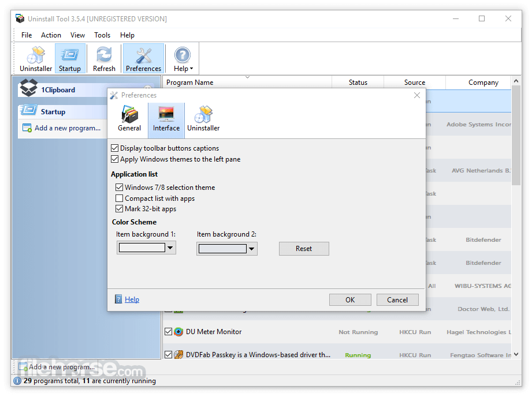The image size is (532, 397).
Task: Click the Help link in Preferences
Action: click(x=132, y=299)
